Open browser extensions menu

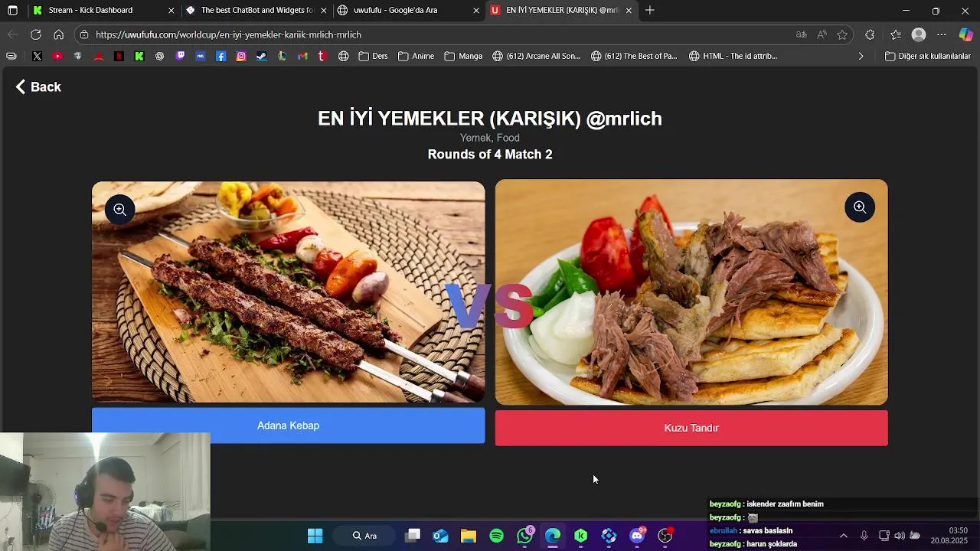pos(870,34)
